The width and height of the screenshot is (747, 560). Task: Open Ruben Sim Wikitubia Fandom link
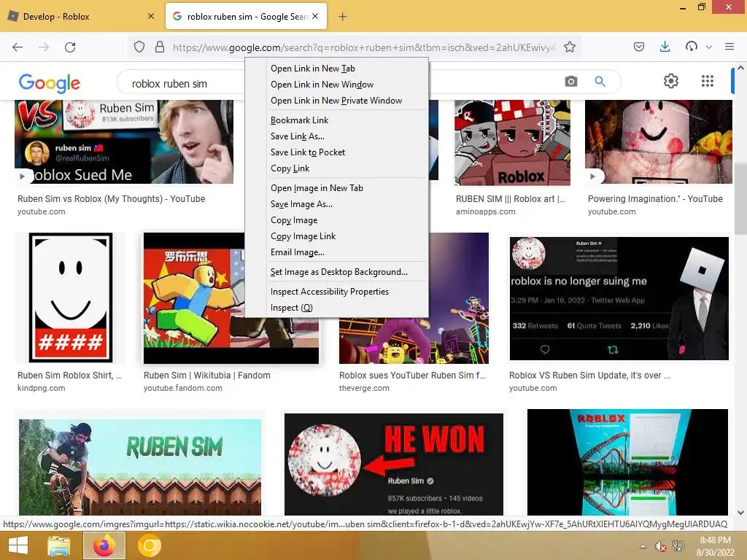point(206,376)
